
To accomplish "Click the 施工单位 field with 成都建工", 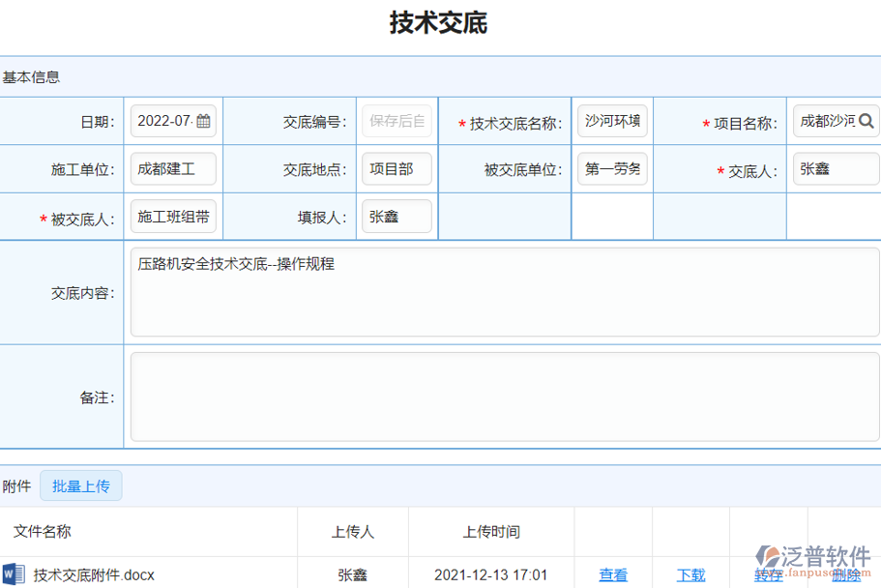I will pos(172,167).
